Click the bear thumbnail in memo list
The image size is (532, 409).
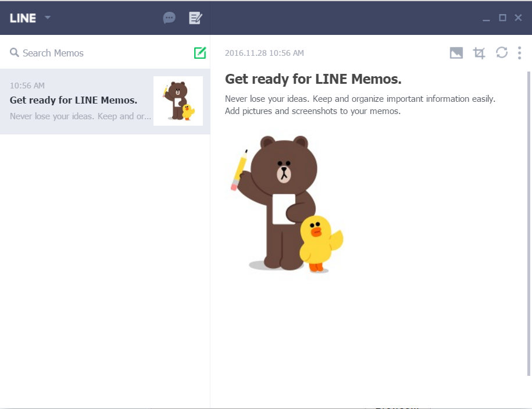[178, 101]
